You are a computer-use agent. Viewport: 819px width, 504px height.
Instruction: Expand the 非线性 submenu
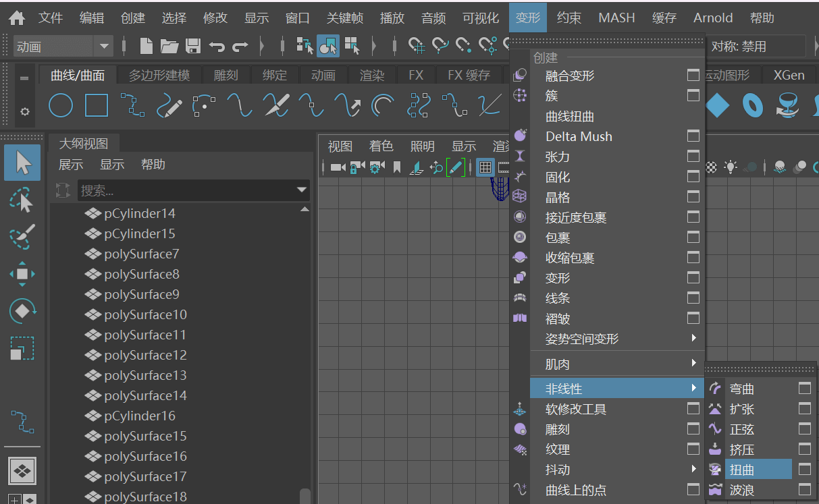(x=694, y=388)
